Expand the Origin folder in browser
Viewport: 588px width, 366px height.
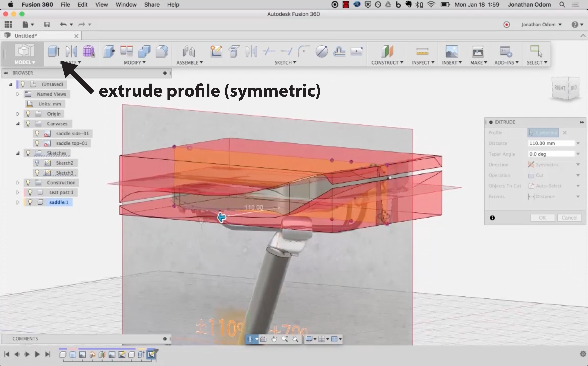pyautogui.click(x=18, y=114)
